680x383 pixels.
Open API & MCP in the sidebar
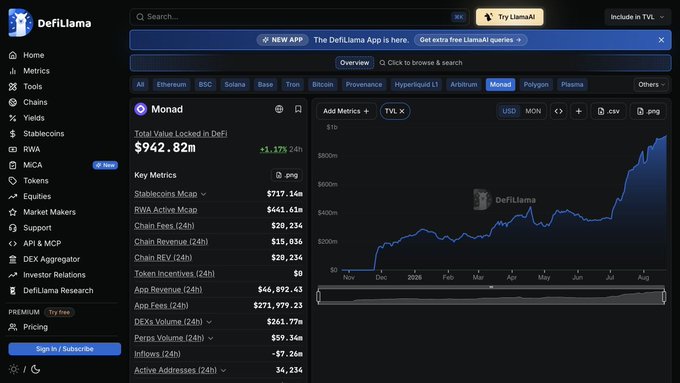click(x=42, y=243)
